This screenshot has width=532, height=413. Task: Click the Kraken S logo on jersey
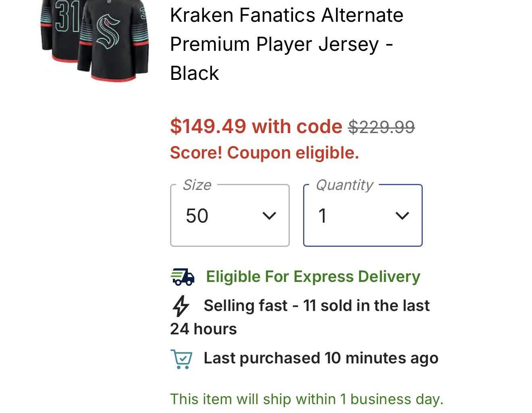108,31
